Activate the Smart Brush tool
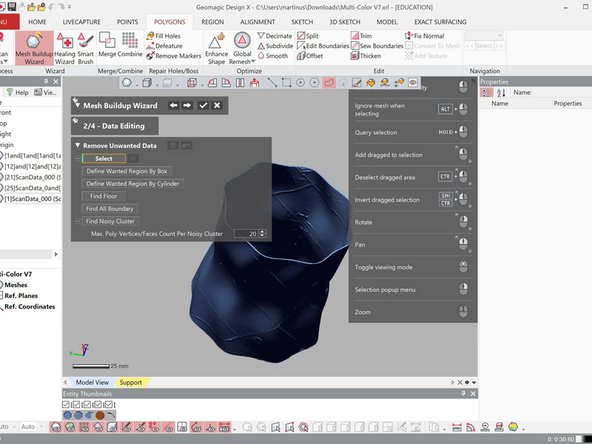592x444 pixels. [86, 48]
